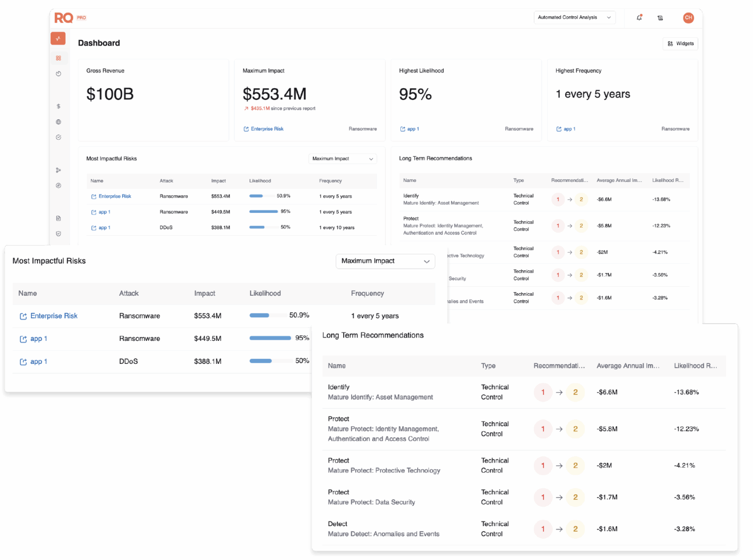Screen dimensions: 753x560
Task: Open the Automated Control Analysis dropdown
Action: pyautogui.click(x=574, y=17)
